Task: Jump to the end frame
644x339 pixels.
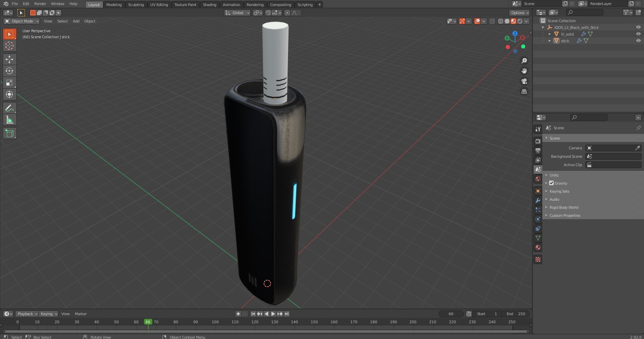Action: [x=287, y=314]
